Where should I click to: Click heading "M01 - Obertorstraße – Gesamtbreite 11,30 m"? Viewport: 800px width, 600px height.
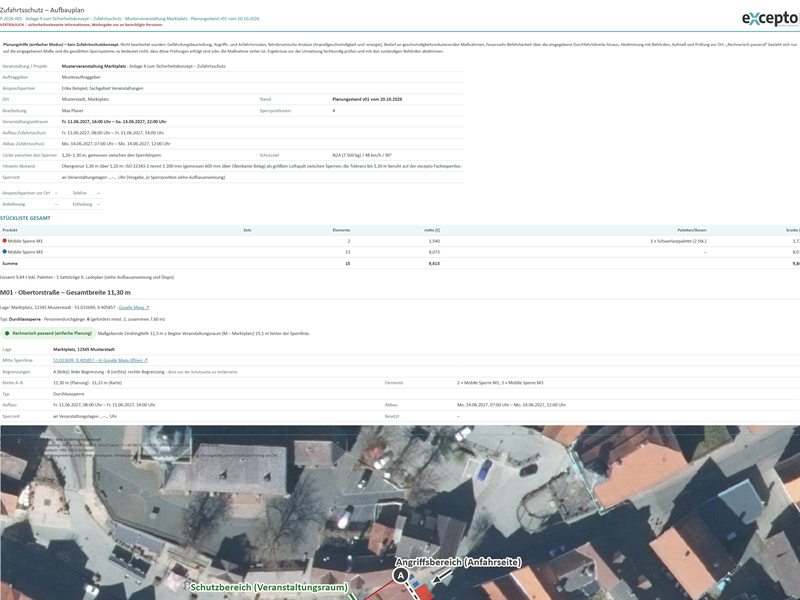(65, 292)
